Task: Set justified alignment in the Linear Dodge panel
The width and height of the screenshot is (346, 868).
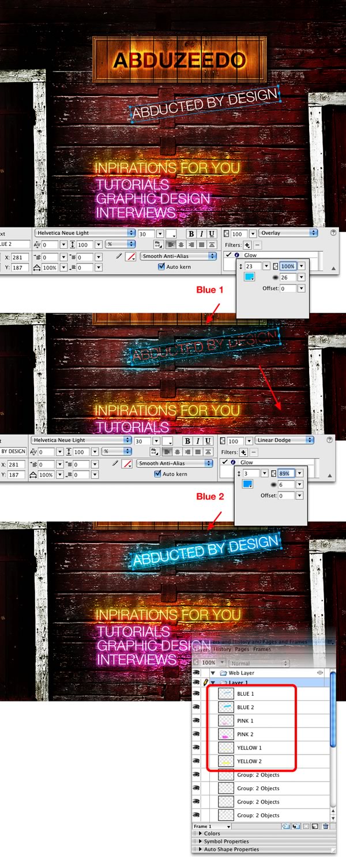Action: coord(198,451)
